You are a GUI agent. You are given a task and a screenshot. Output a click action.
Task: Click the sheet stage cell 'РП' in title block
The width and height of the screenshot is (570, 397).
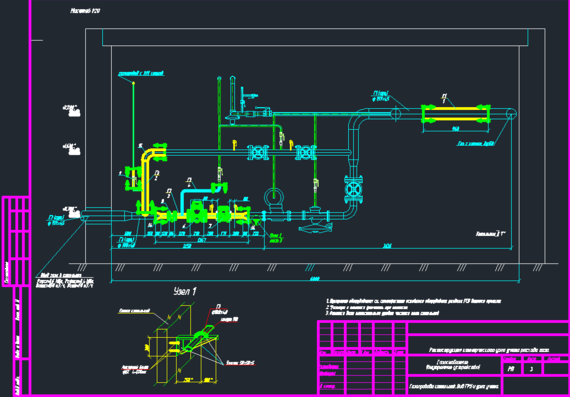pyautogui.click(x=511, y=369)
